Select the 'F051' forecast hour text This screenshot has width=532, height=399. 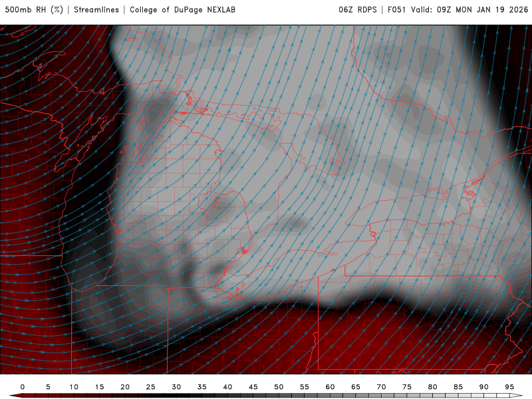coord(396,10)
